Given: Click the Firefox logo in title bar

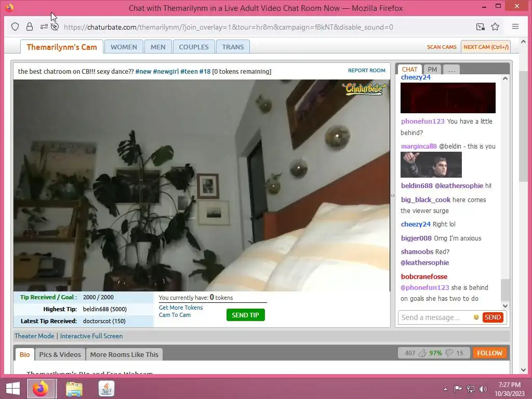Looking at the screenshot, I should coord(9,7).
